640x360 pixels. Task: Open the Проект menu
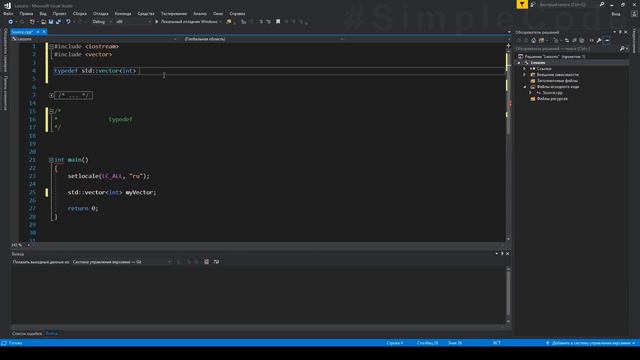[x=60, y=13]
